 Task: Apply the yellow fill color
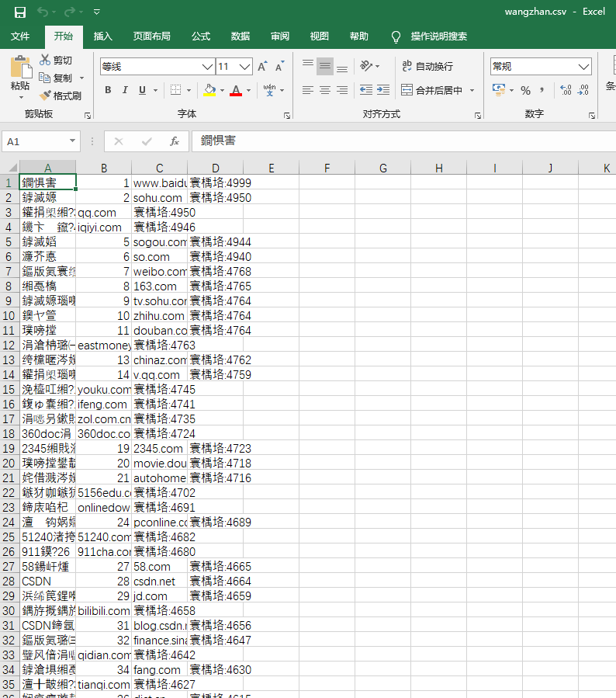[x=209, y=90]
